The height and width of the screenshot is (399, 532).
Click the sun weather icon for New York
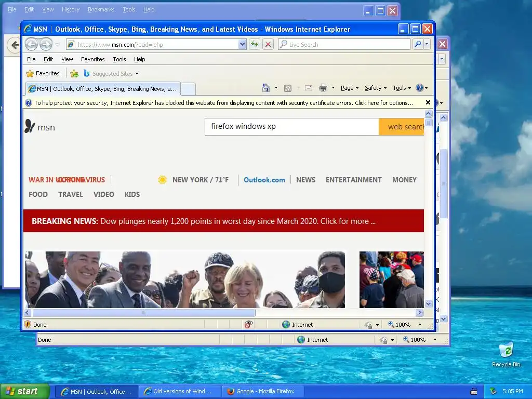(162, 179)
